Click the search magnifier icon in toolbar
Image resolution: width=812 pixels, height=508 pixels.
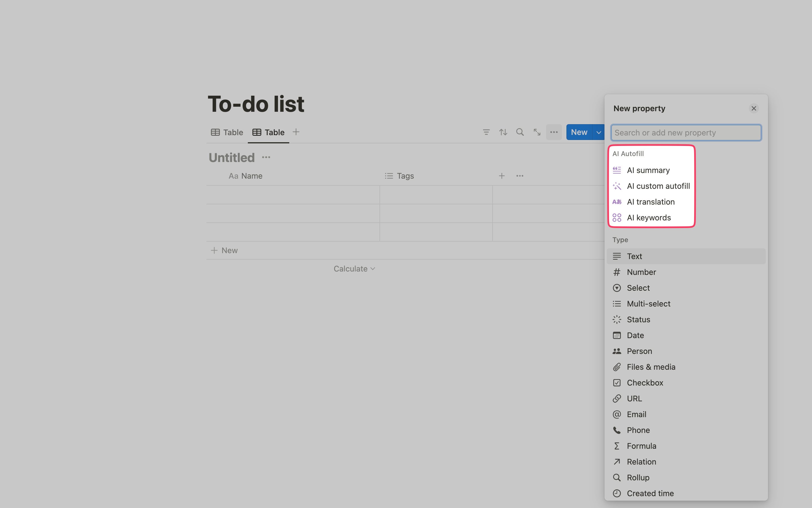(x=520, y=132)
